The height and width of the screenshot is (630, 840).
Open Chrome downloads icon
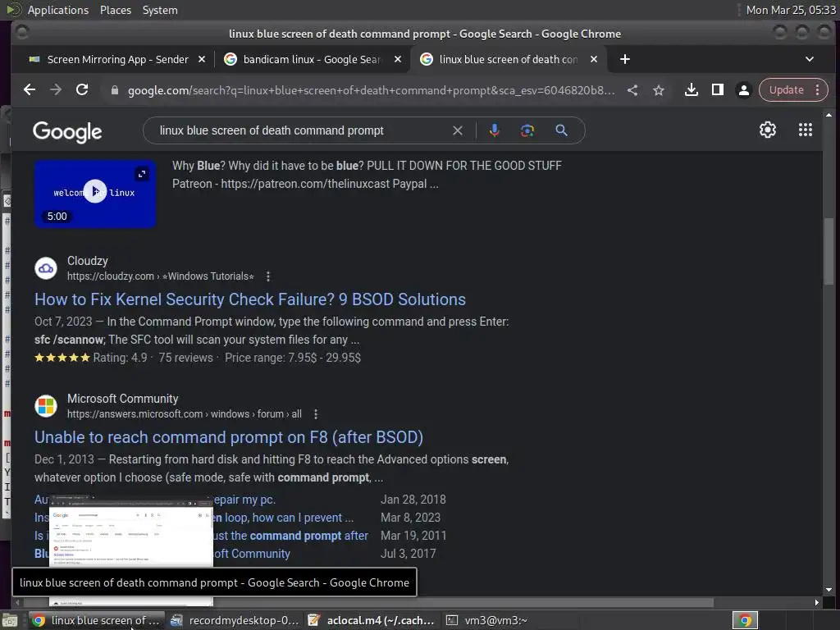[692, 90]
